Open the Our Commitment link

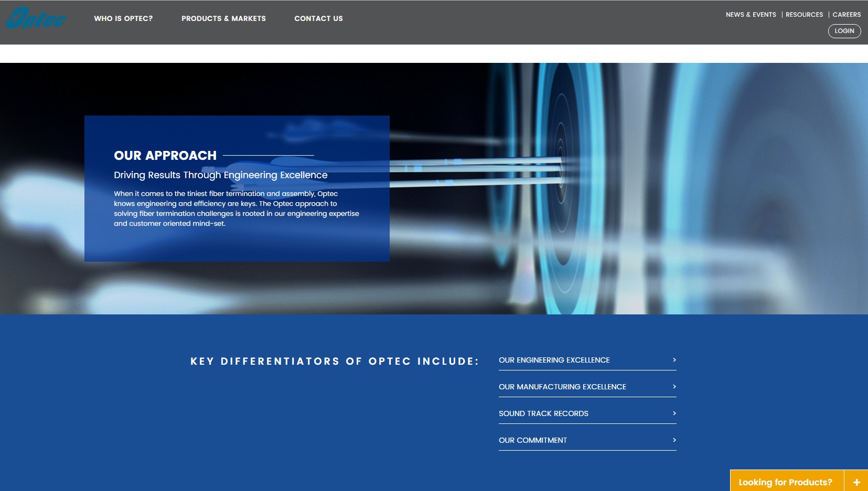click(587, 440)
